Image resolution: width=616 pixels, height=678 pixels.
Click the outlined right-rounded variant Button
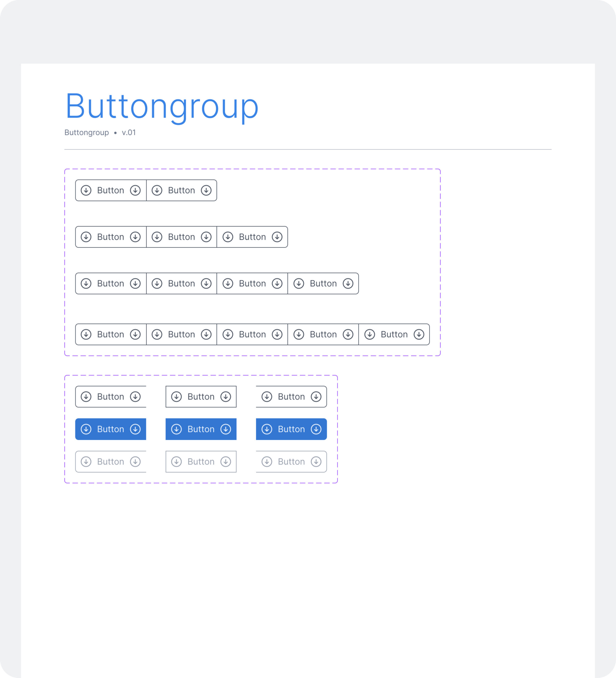(x=291, y=396)
